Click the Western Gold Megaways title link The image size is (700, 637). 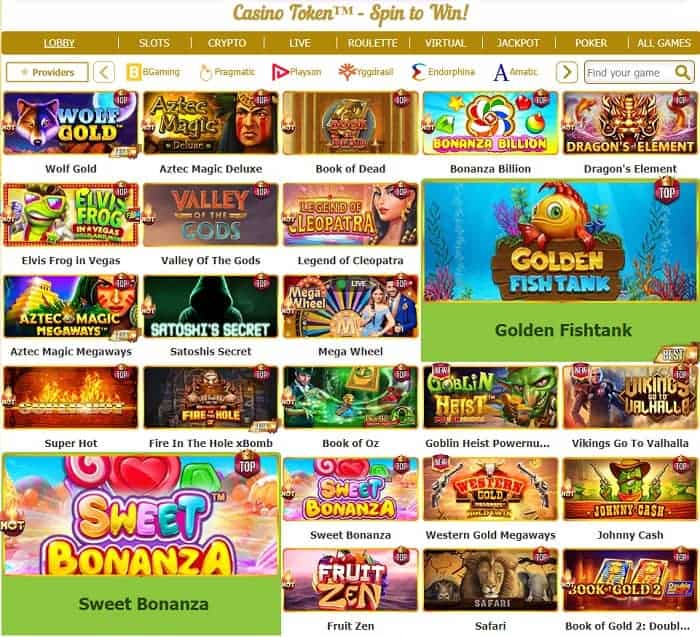click(x=491, y=535)
